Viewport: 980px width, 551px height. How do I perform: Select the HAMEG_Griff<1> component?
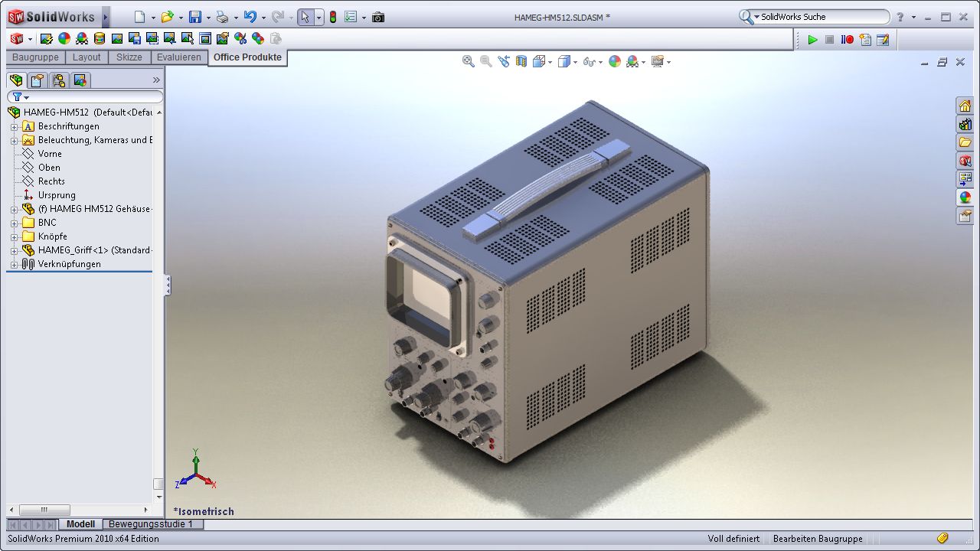[x=87, y=250]
